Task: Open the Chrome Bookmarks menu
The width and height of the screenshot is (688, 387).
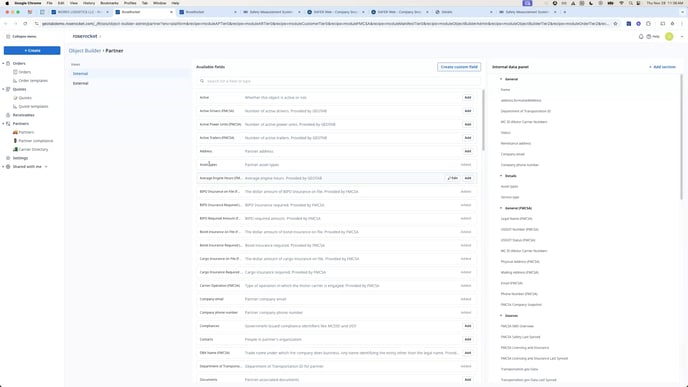Action: click(110, 3)
